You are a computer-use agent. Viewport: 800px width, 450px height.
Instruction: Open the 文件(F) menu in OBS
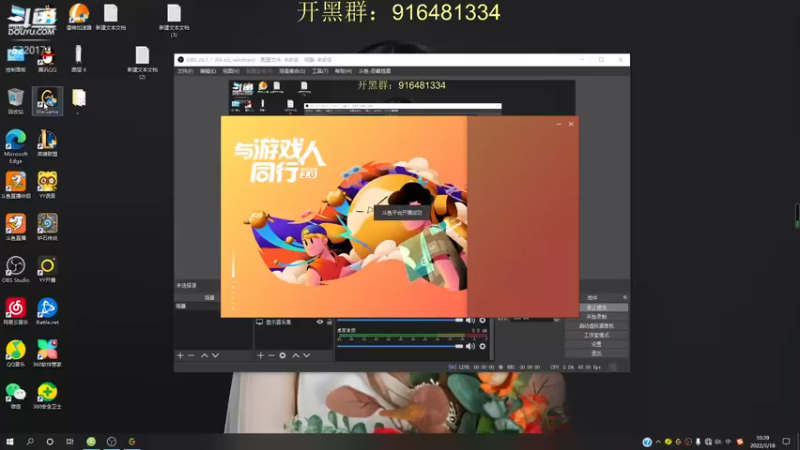coord(185,71)
